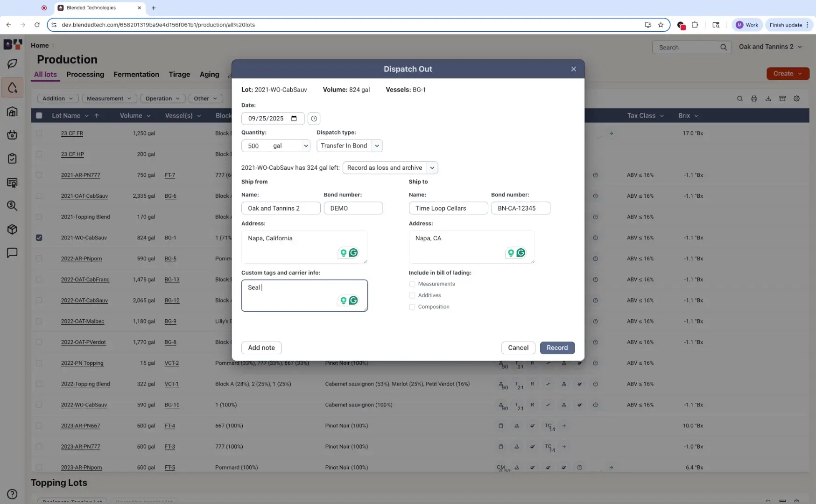The image size is (816, 504).
Task: Expand the Other dropdown
Action: point(206,98)
